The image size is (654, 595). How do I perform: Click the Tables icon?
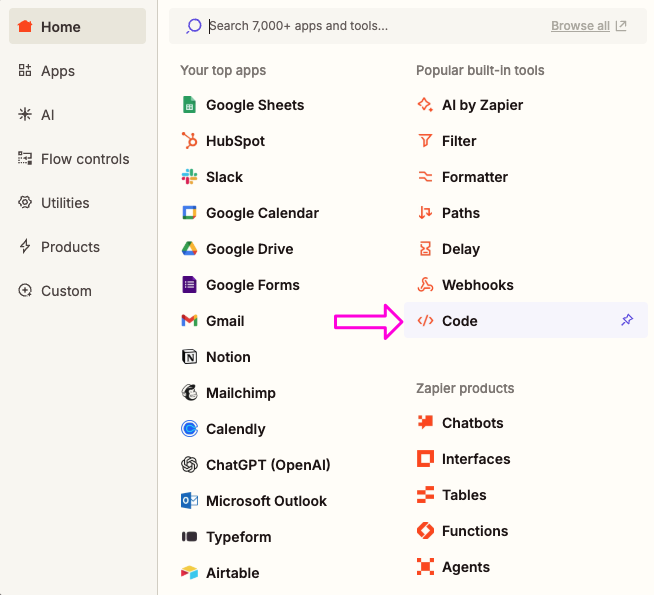[x=425, y=495]
